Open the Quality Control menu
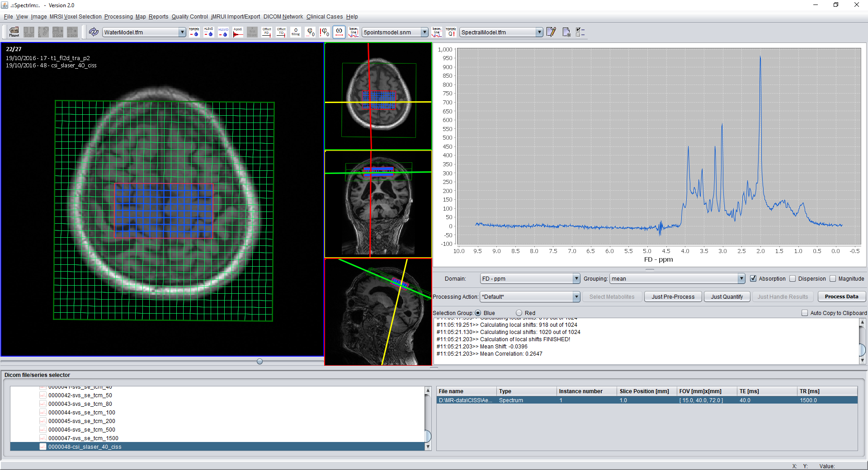Image resolution: width=868 pixels, height=470 pixels. pyautogui.click(x=189, y=17)
